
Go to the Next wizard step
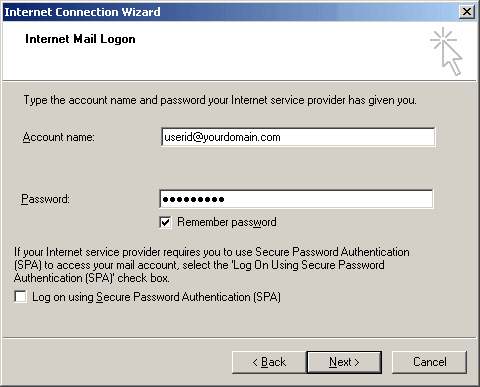(x=344, y=362)
